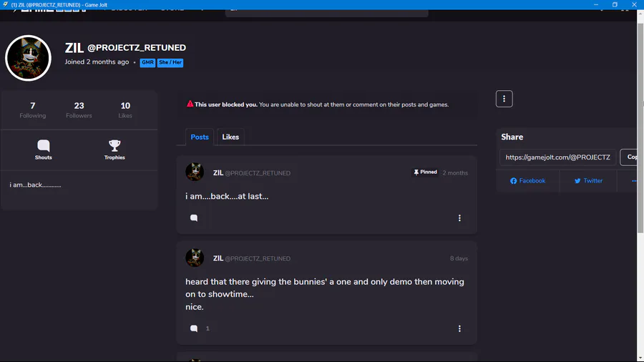Minimize the Game Jolt window
Viewport: 644px width, 362px height.
tap(596, 4)
